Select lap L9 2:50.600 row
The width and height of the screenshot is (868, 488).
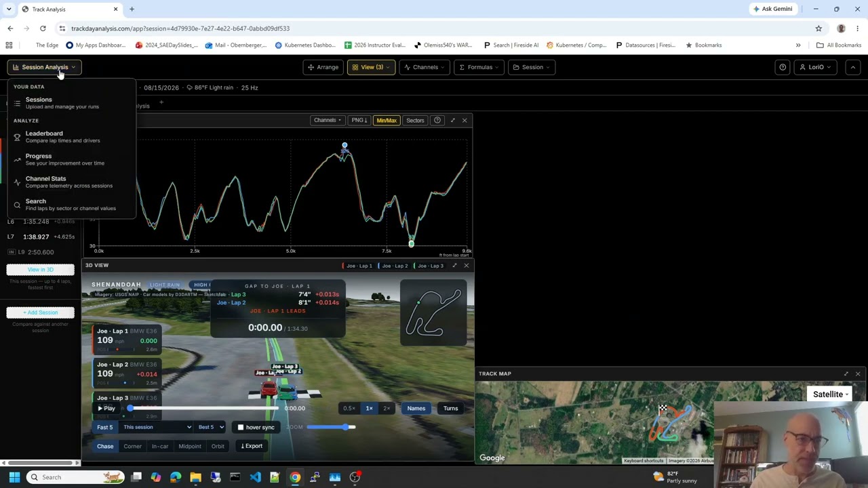coord(41,252)
